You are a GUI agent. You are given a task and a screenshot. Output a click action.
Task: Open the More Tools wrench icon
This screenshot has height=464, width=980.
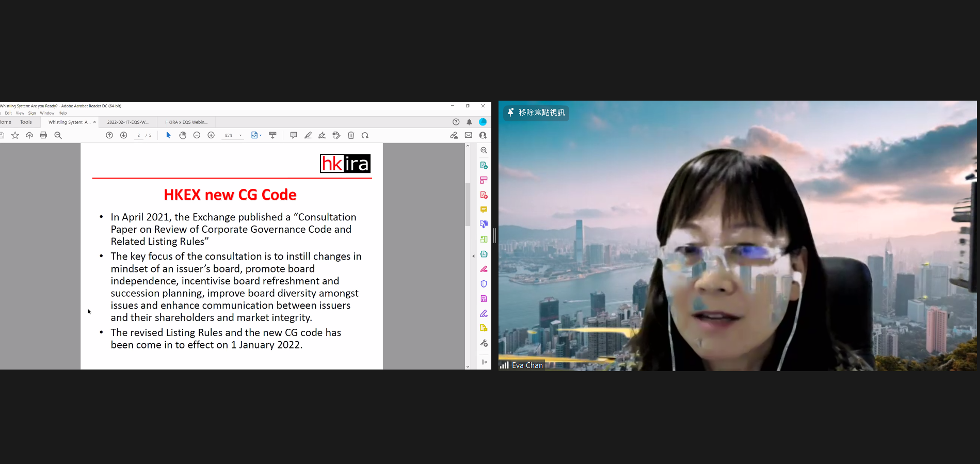[x=484, y=343]
